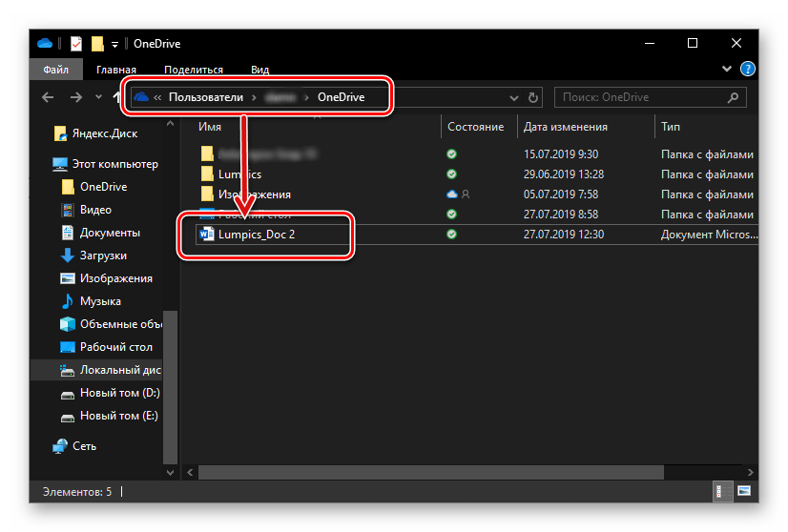Click the New Folder quick access icon
Screen dimensions: 788x532
click(x=96, y=44)
